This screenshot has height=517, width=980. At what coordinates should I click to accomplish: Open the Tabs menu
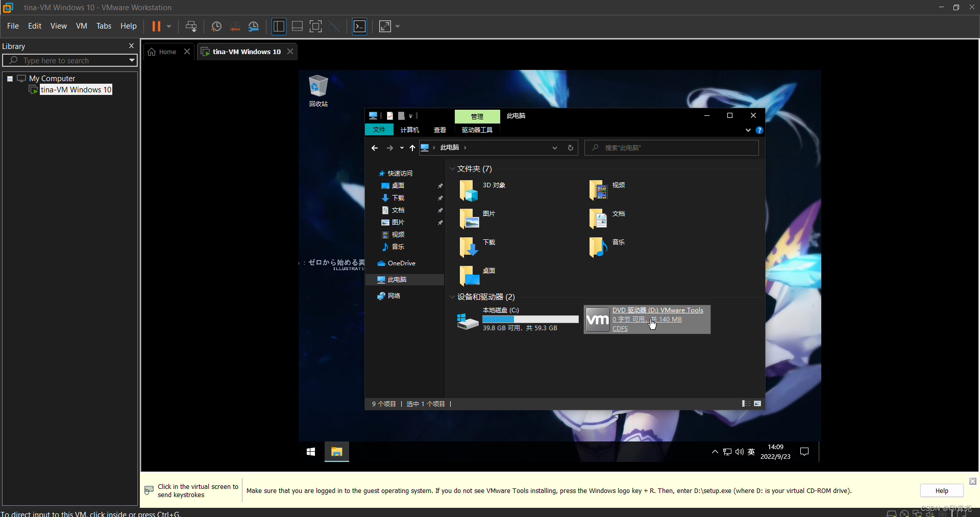coord(104,26)
